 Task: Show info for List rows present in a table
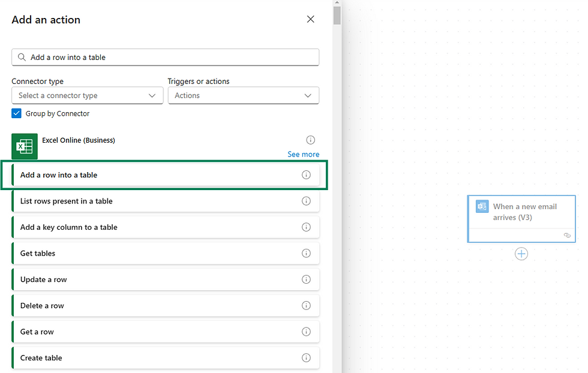pos(306,201)
